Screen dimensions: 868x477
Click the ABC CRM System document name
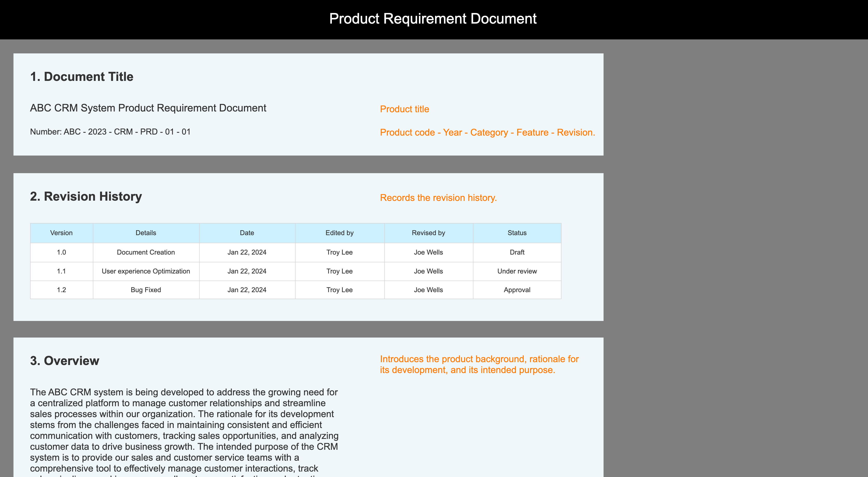click(x=148, y=108)
